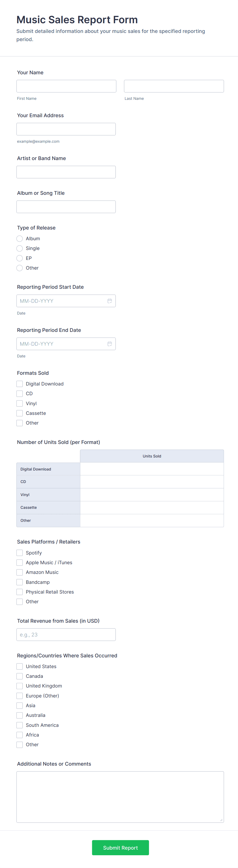Click the Artist or Band Name field
This screenshot has height=868, width=238.
pyautogui.click(x=66, y=172)
